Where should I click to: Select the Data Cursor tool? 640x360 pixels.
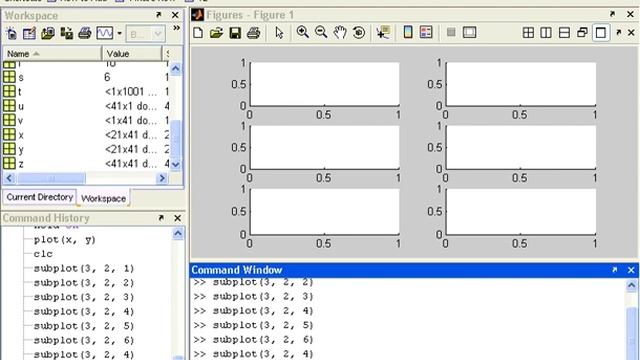[x=383, y=32]
